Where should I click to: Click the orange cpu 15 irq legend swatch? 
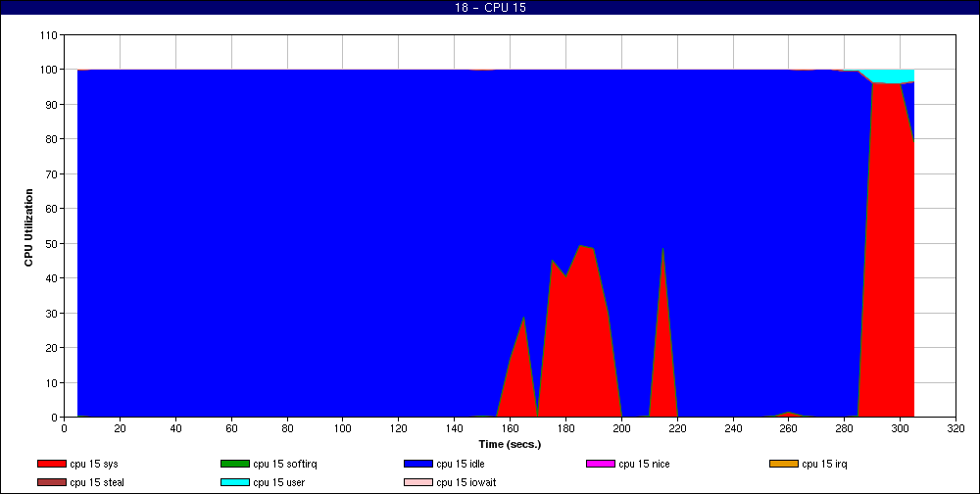click(x=784, y=464)
